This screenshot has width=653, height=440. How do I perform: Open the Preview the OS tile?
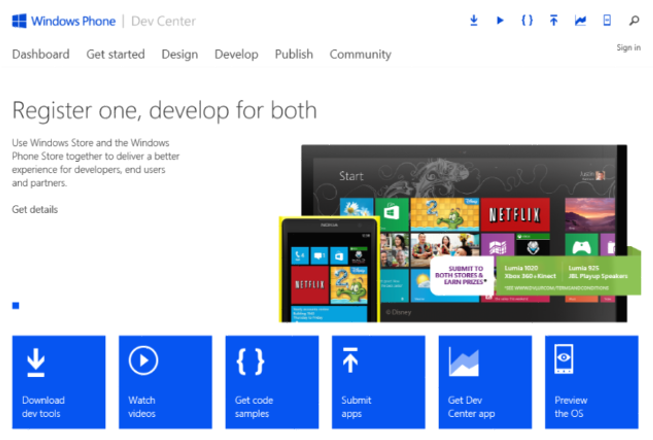[592, 382]
